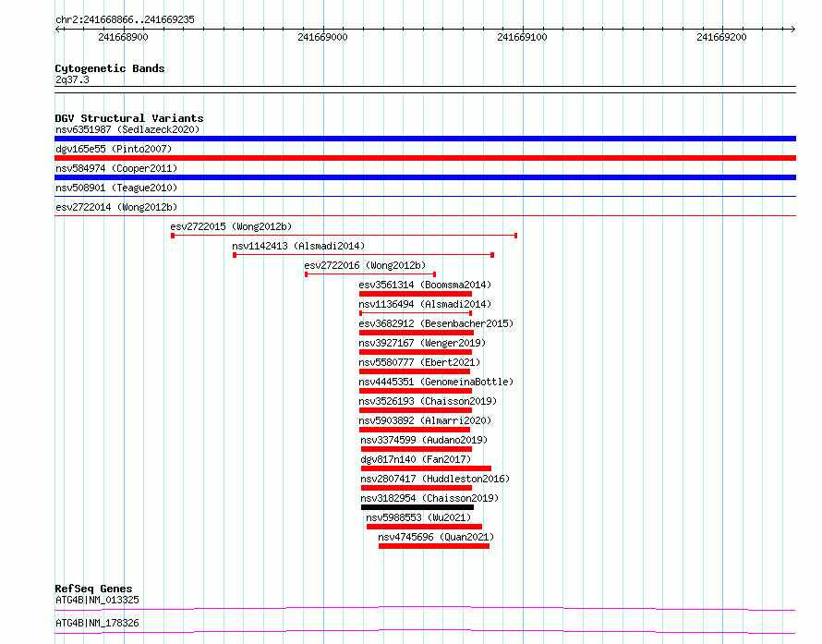Click the red bar under nsv3526193

(416, 410)
